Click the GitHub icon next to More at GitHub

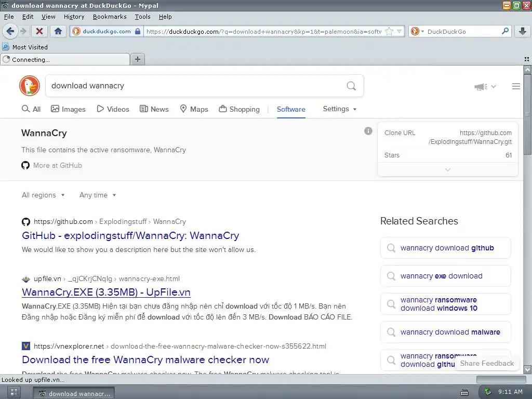(x=25, y=166)
